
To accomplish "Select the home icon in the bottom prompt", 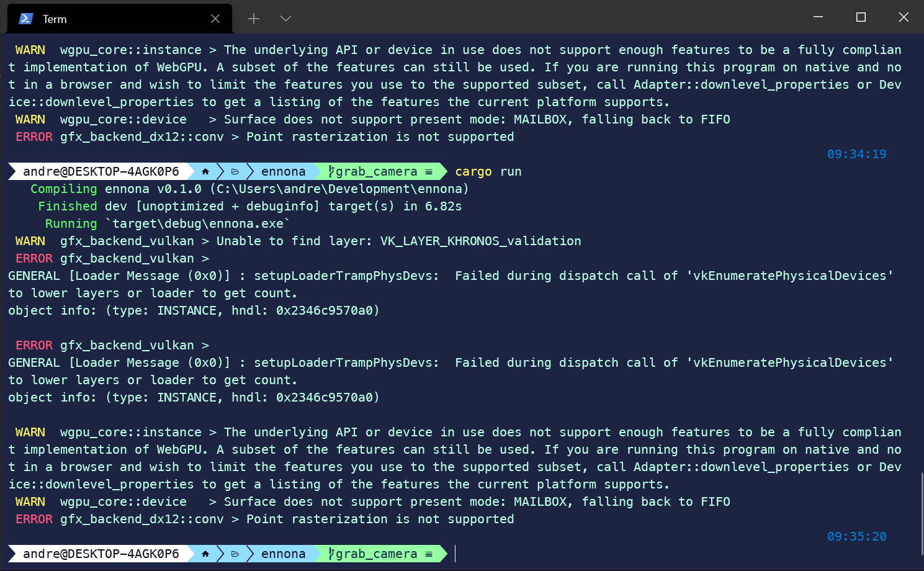I will [205, 553].
